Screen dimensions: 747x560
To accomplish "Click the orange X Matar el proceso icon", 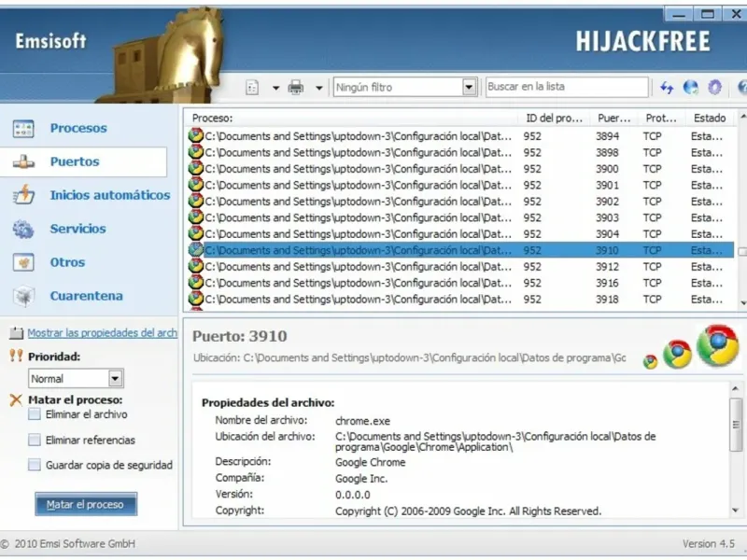I will coord(16,400).
